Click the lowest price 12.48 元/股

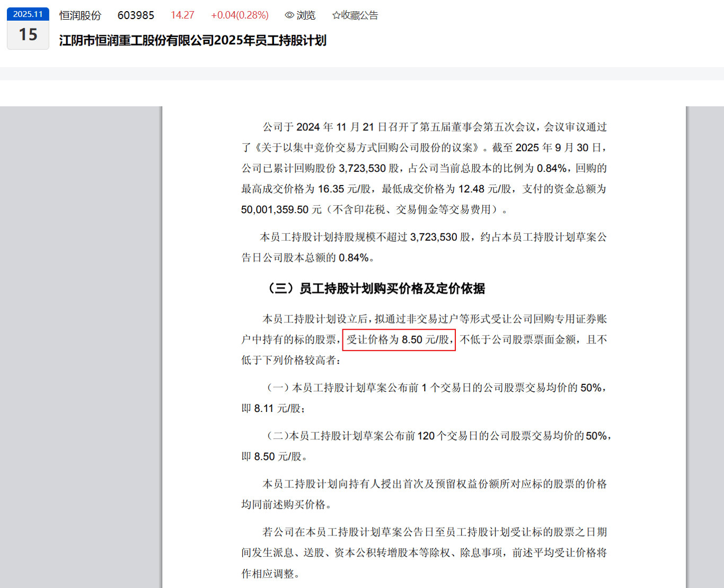(485, 189)
